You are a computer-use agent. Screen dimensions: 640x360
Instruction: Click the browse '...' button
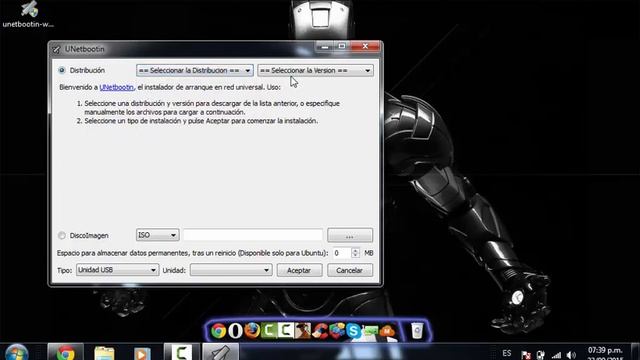pyautogui.click(x=350, y=236)
